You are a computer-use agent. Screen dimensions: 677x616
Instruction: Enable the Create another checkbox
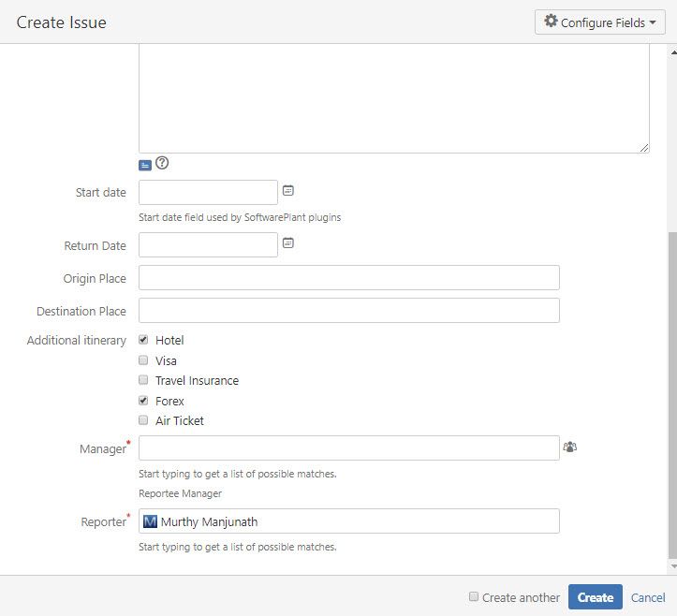(474, 596)
